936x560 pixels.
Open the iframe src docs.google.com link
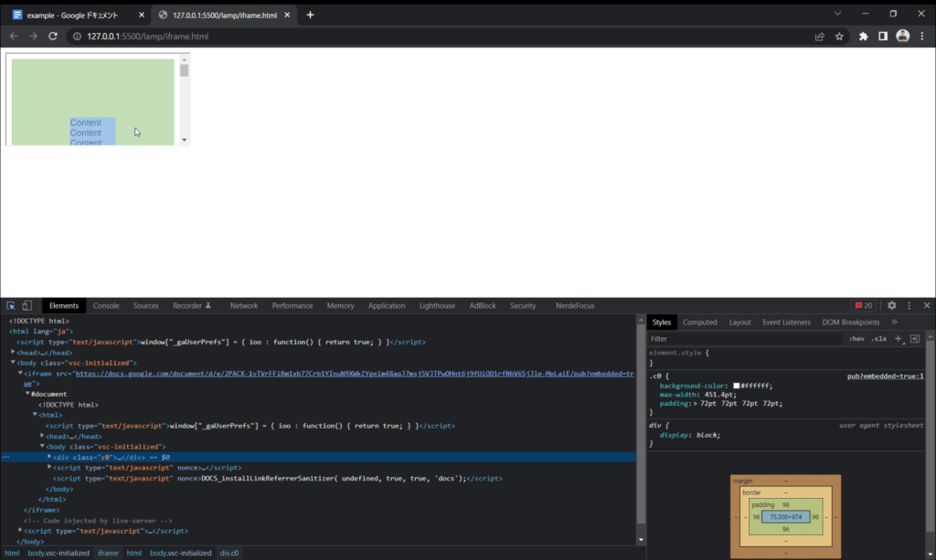tap(355, 374)
